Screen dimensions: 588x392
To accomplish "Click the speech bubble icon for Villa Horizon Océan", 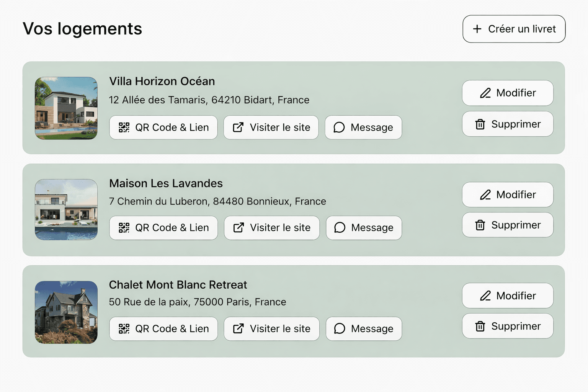I will [339, 127].
